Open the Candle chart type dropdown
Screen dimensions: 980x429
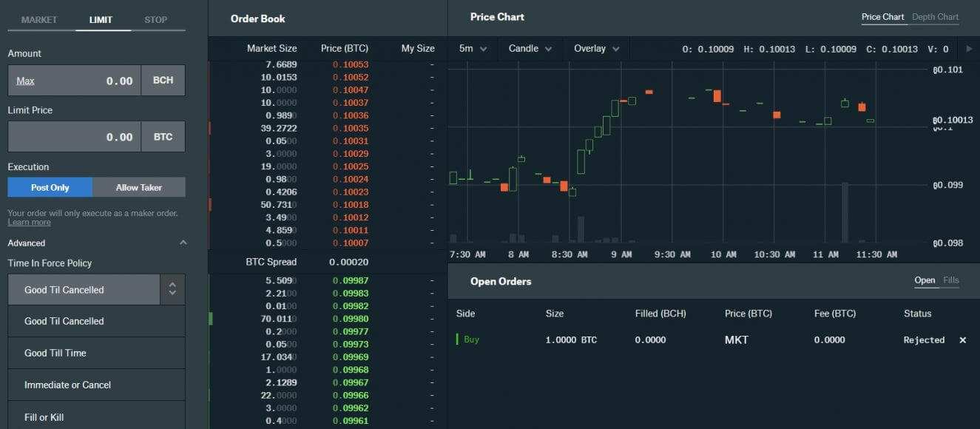tap(530, 48)
